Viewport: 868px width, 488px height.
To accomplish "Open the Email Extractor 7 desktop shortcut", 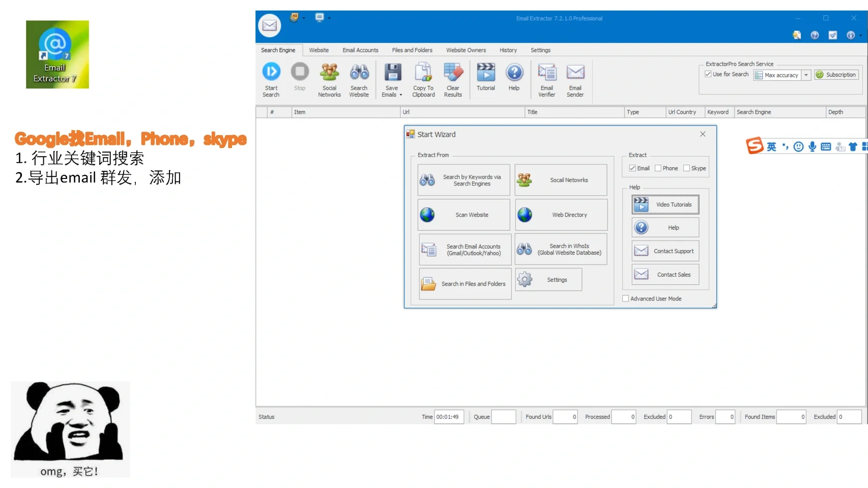I will coord(57,54).
